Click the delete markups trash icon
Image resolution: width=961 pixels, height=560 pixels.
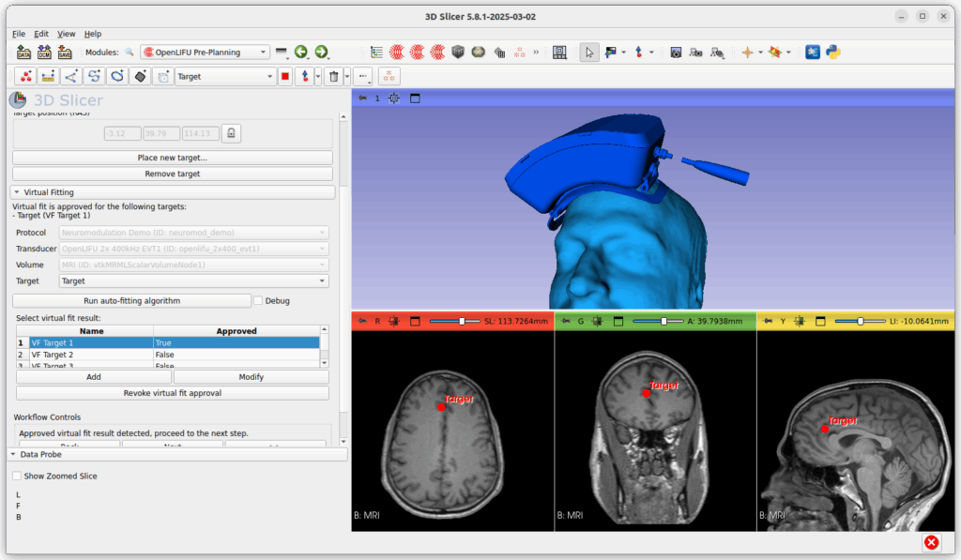coord(333,77)
